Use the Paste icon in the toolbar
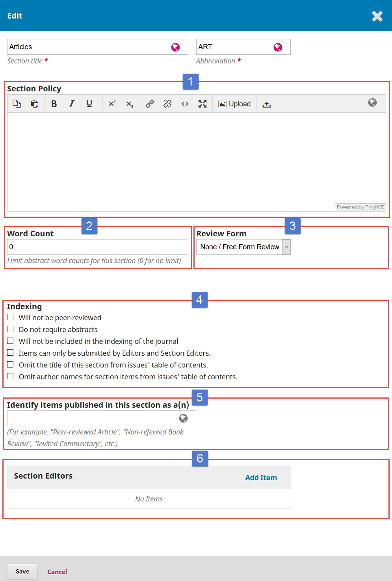The height and width of the screenshot is (581, 392). [34, 104]
